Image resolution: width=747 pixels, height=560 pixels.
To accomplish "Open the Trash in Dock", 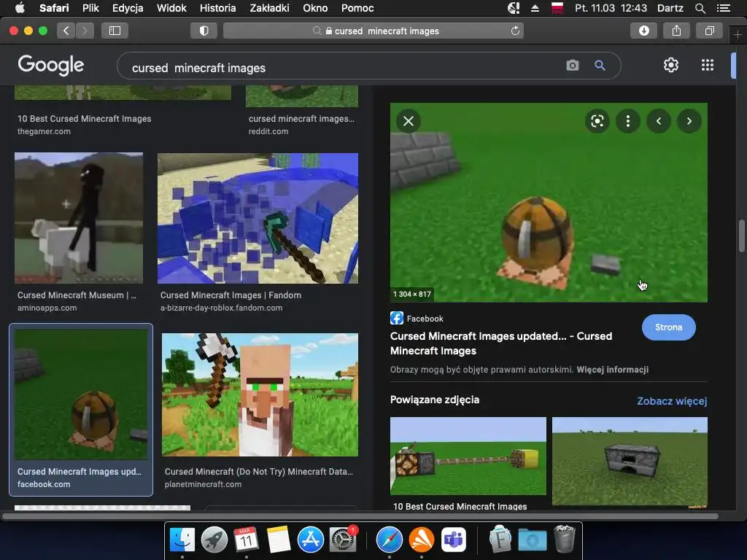I will point(565,539).
